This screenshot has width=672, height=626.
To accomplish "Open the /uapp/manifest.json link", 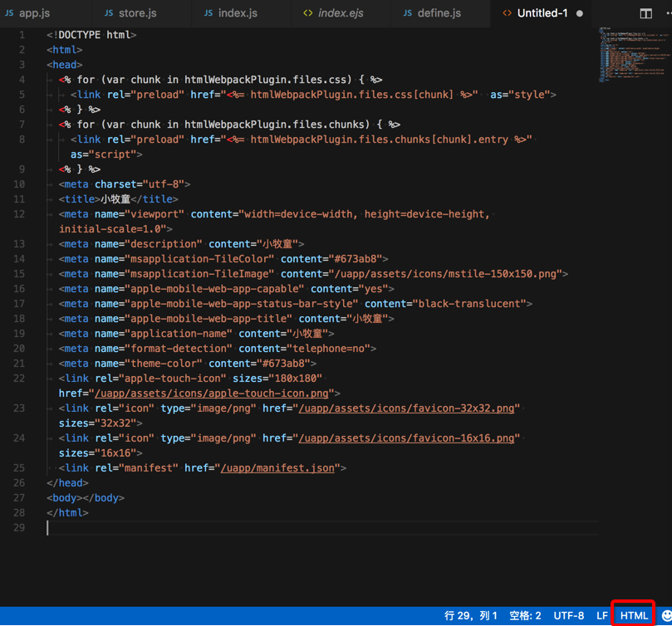I will point(277,468).
